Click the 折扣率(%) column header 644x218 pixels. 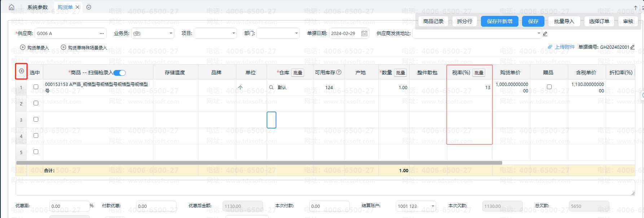point(621,73)
